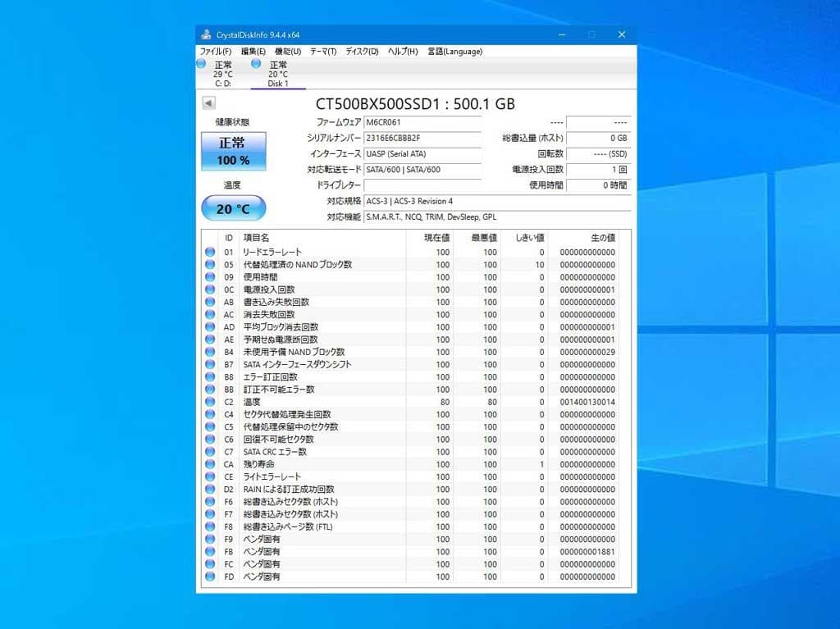Image resolution: width=840 pixels, height=629 pixels.
Task: Click the blue LED icon beside 書き込み失敗回数
Action: click(x=211, y=302)
